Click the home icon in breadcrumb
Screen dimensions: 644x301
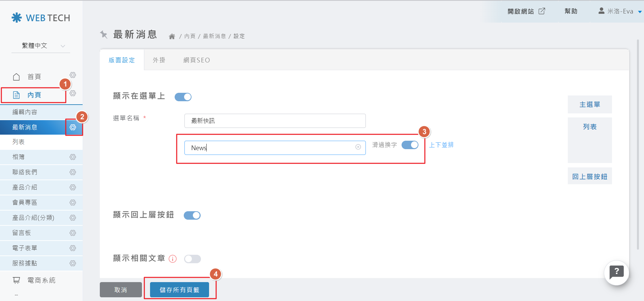[172, 36]
